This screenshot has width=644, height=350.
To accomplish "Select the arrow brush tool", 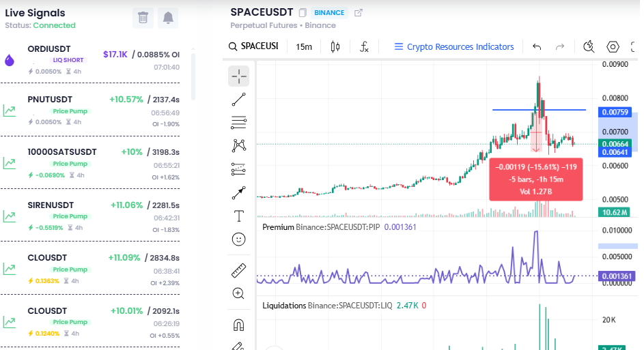I will [238, 192].
